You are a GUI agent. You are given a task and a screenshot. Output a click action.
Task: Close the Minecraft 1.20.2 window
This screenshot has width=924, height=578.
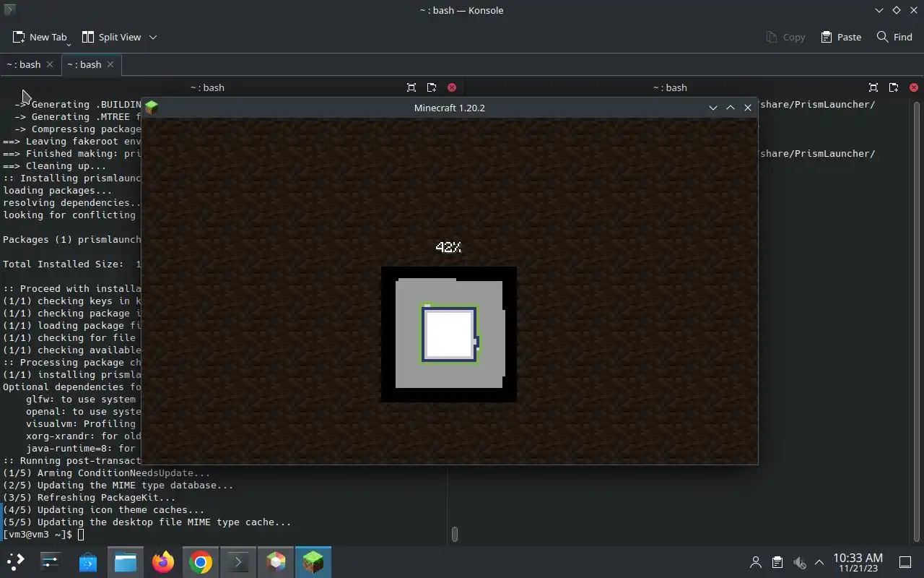[748, 108]
